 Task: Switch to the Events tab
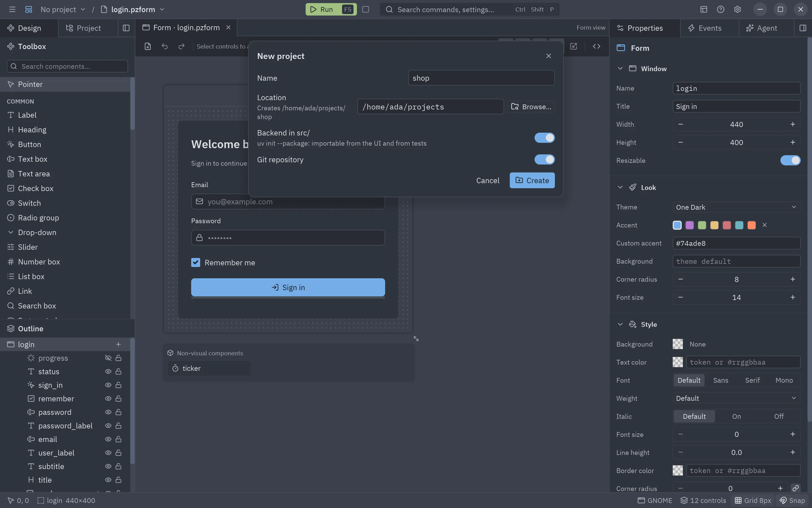point(709,28)
